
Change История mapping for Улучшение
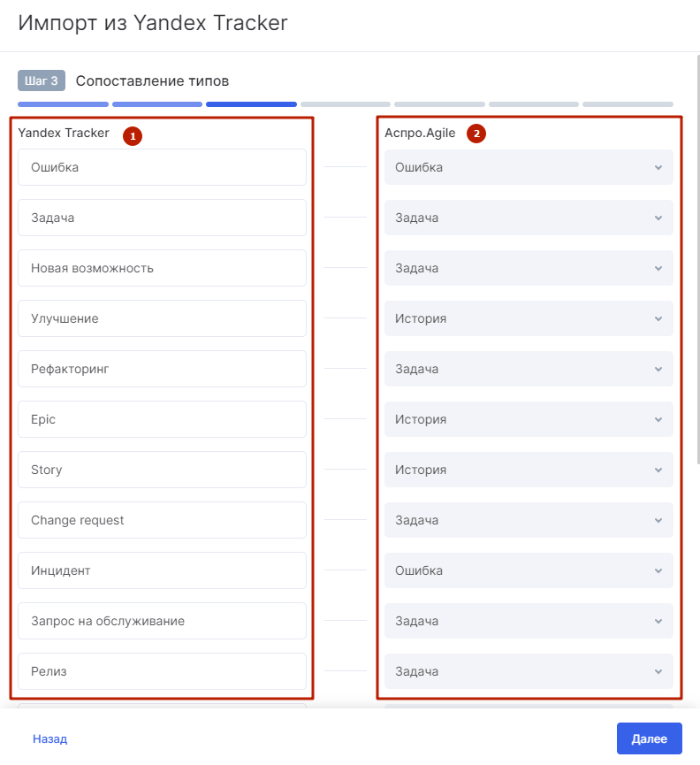[529, 318]
